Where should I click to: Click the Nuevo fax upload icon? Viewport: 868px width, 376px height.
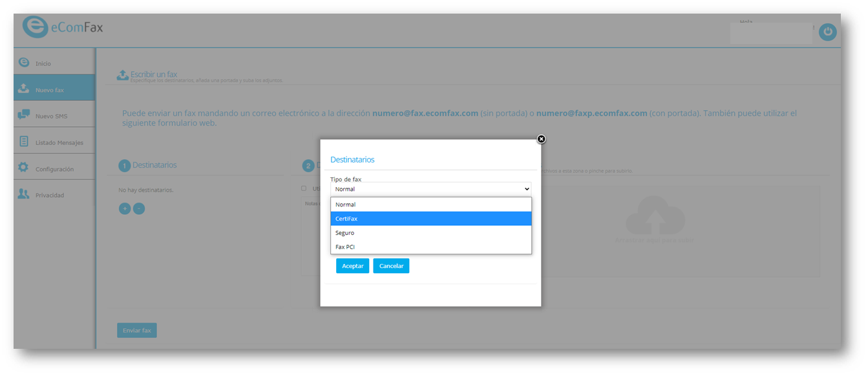[x=24, y=89]
